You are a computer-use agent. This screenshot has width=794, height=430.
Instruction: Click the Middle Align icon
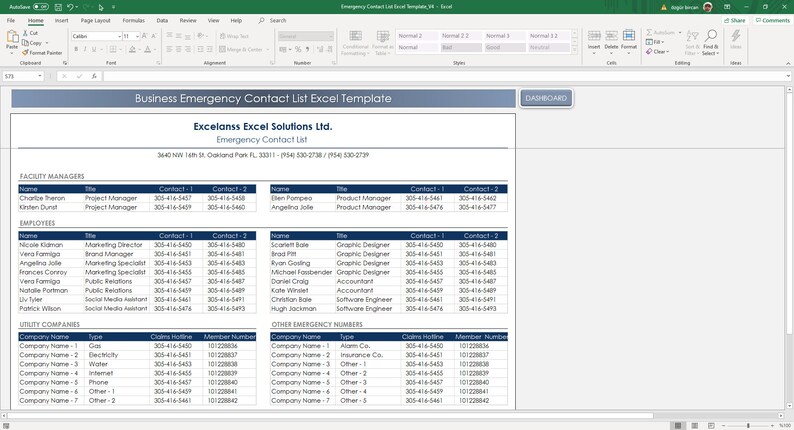pos(179,36)
